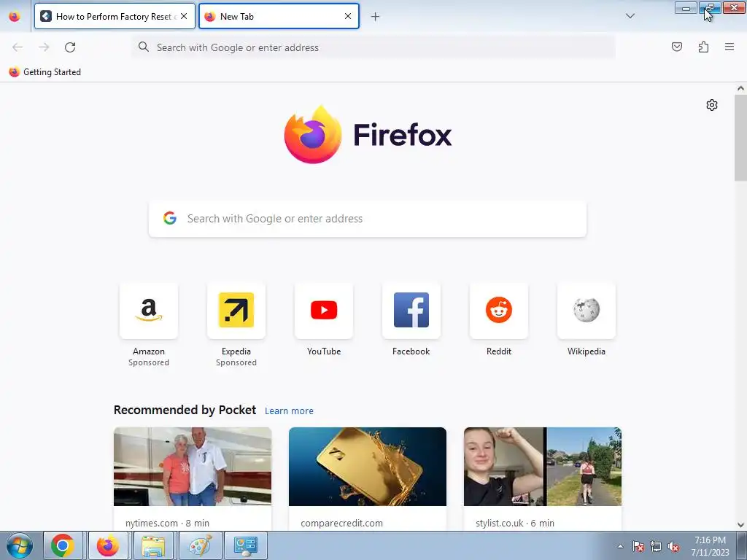Click the Google search box on page
The image size is (747, 560).
point(368,219)
